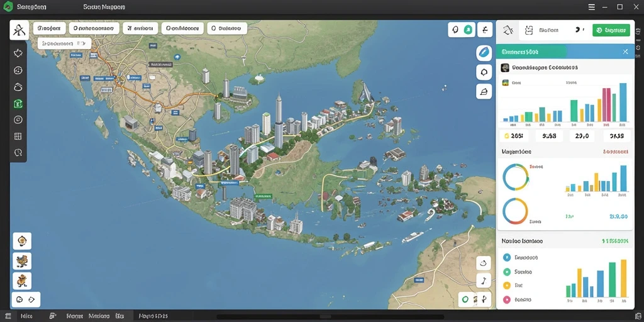Click the red link text beside the donut section heading
Viewport: 644px width, 322px height.
pyautogui.click(x=615, y=152)
